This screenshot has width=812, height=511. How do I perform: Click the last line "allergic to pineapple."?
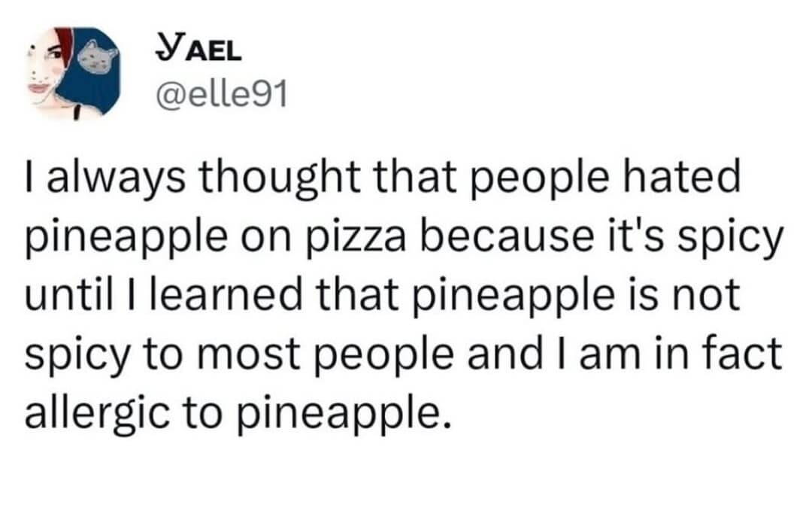coord(239,412)
